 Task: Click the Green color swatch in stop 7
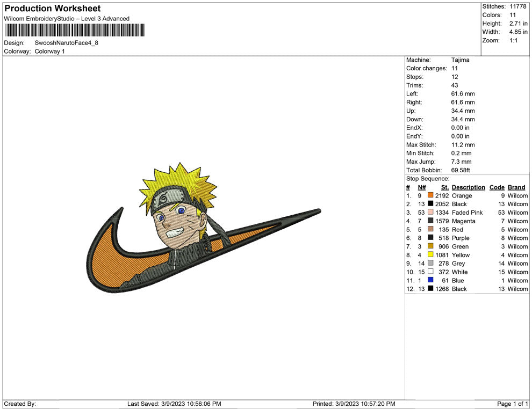[430, 246]
